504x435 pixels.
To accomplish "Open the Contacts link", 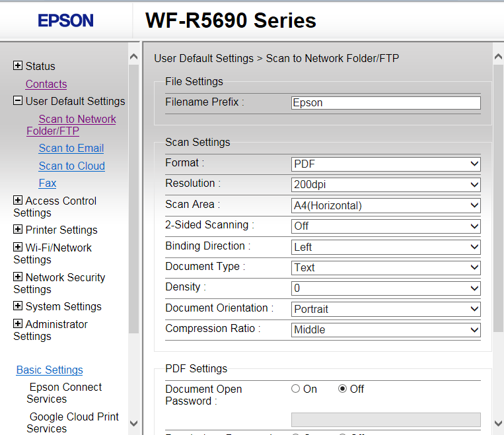I will 46,84.
